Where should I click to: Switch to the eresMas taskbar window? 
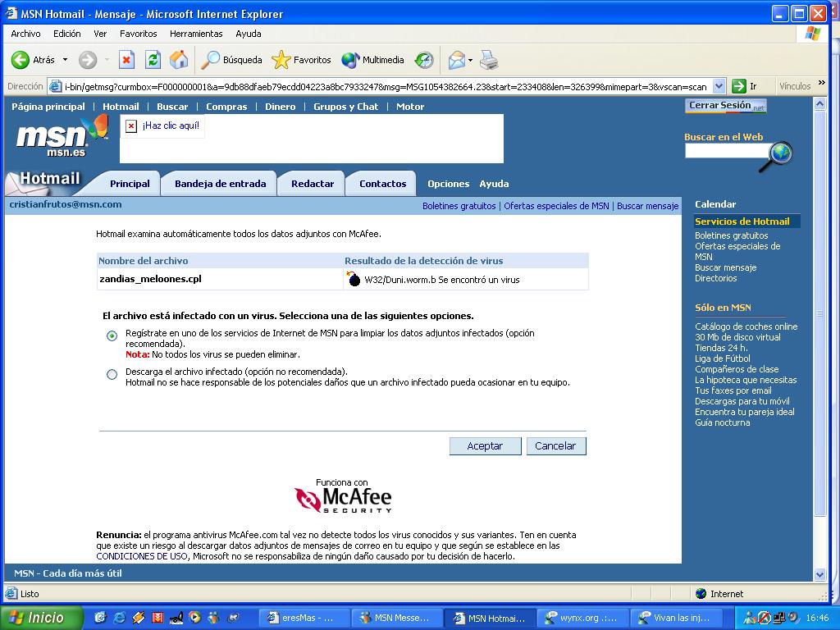[x=304, y=618]
